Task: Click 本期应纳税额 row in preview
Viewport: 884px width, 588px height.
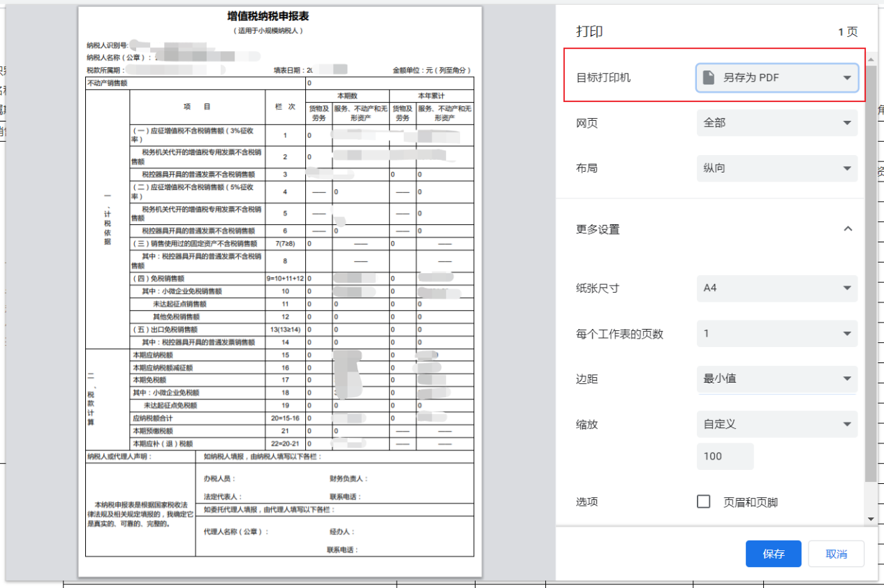Action: pos(302,355)
